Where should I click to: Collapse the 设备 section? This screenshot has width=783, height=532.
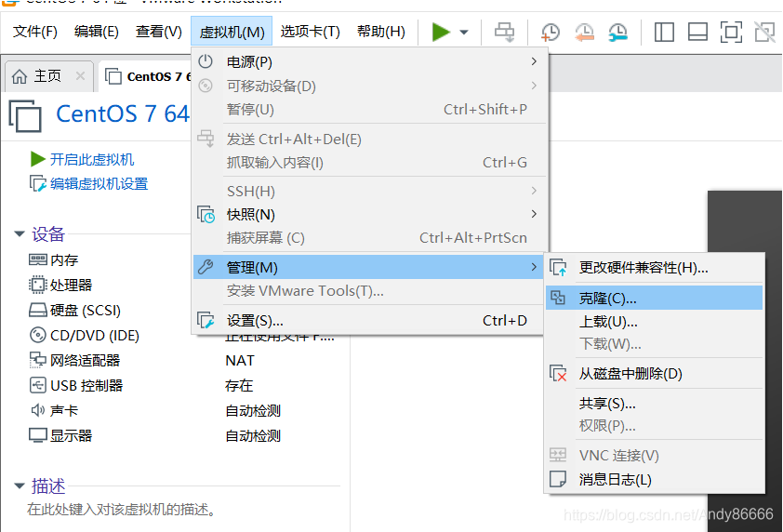coord(20,233)
